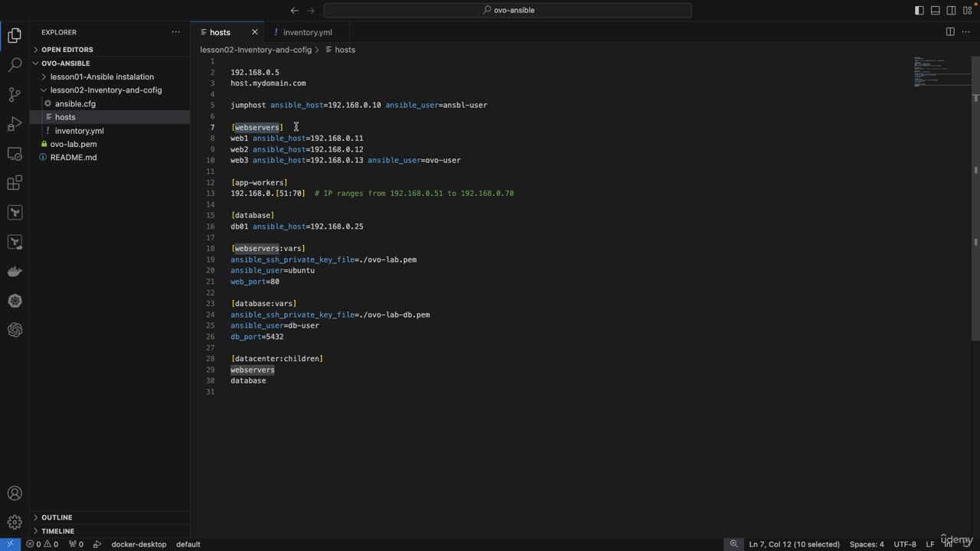The image size is (980, 551).
Task: Change indentation via Spaces: 4
Action: coord(867,544)
